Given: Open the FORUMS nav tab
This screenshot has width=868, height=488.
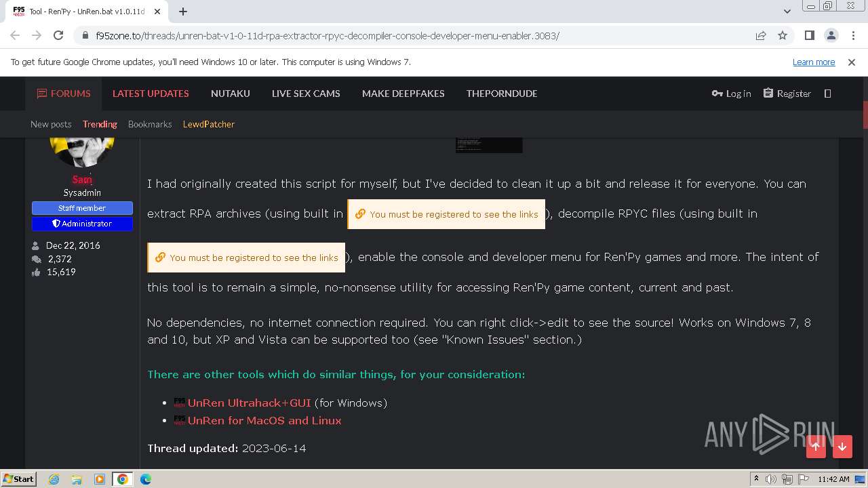Looking at the screenshot, I should [x=64, y=94].
